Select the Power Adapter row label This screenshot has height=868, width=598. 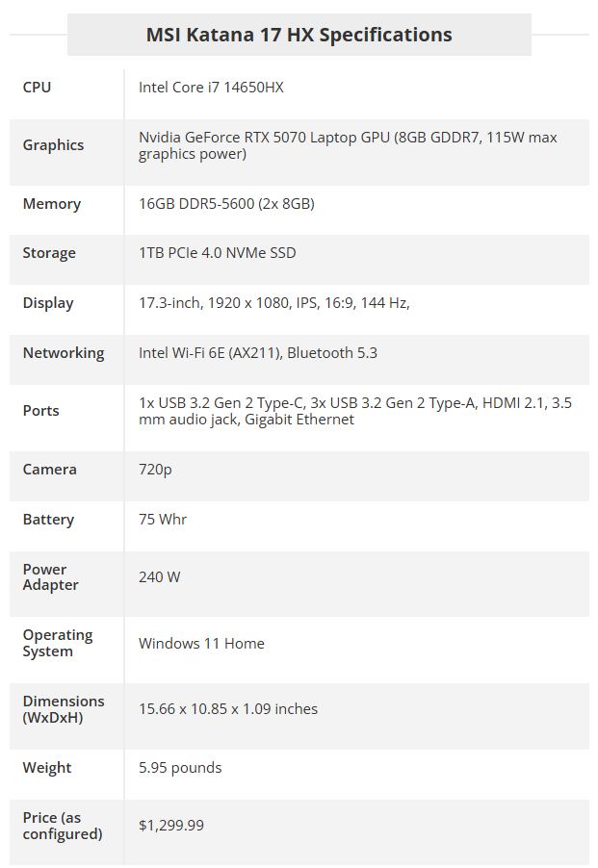coord(50,577)
